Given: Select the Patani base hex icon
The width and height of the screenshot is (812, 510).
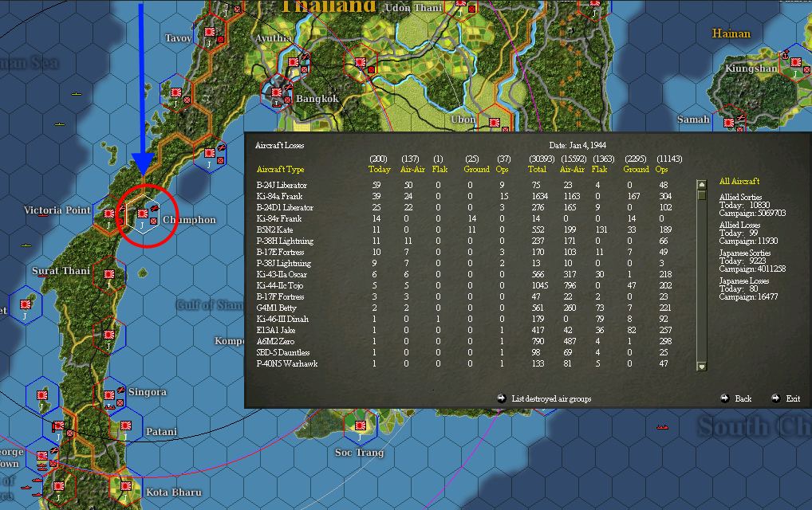Looking at the screenshot, I should [126, 426].
